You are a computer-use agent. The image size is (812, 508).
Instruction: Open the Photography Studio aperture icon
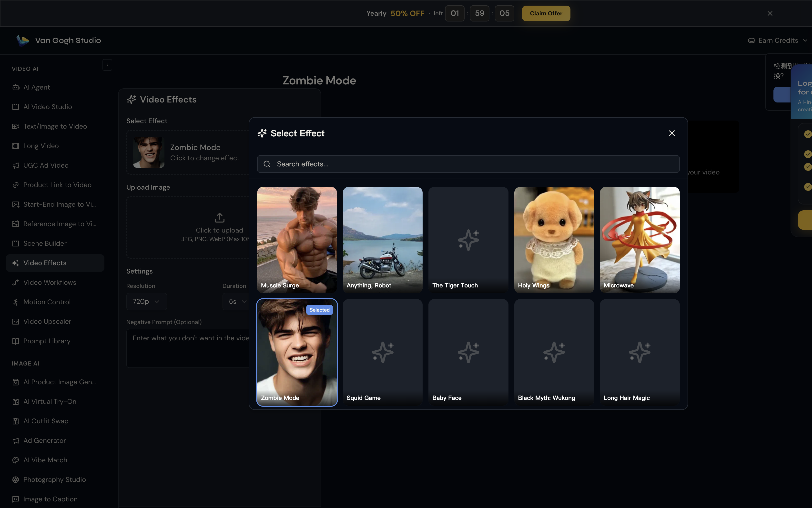click(x=15, y=480)
